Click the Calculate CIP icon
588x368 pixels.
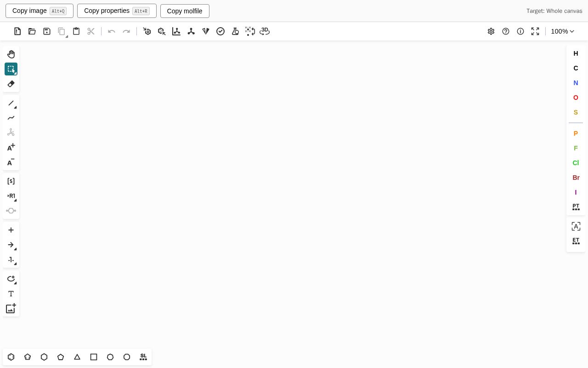click(206, 31)
